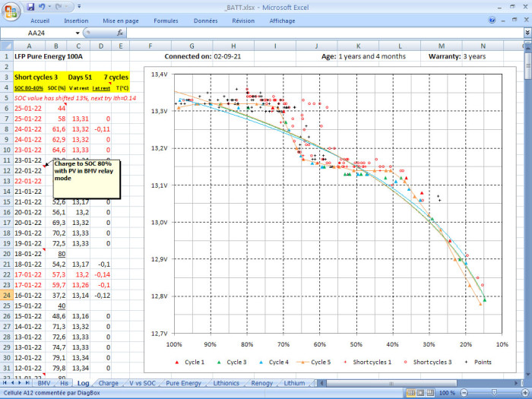Open the Office button menu
The width and height of the screenshot is (532, 399).
11,11
